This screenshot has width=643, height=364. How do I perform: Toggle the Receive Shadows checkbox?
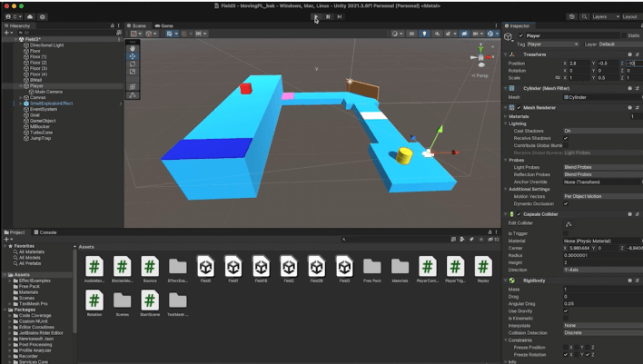(566, 138)
